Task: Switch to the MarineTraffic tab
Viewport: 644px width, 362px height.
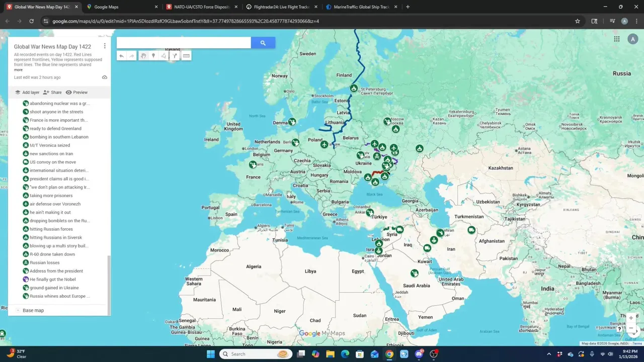Action: (x=362, y=7)
